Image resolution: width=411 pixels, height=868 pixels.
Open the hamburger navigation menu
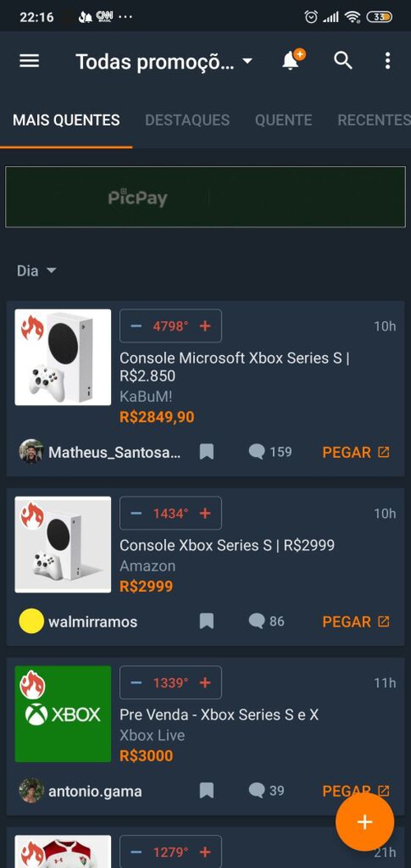(30, 61)
